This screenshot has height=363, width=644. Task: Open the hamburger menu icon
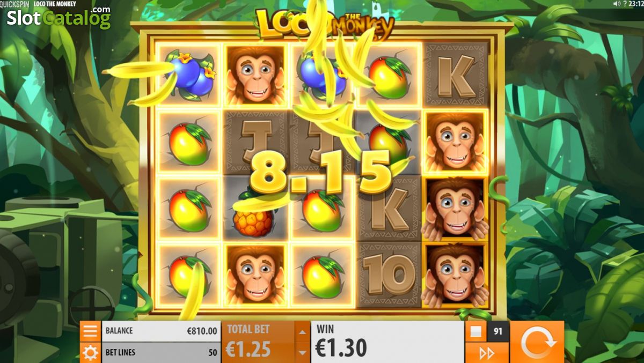point(90,331)
